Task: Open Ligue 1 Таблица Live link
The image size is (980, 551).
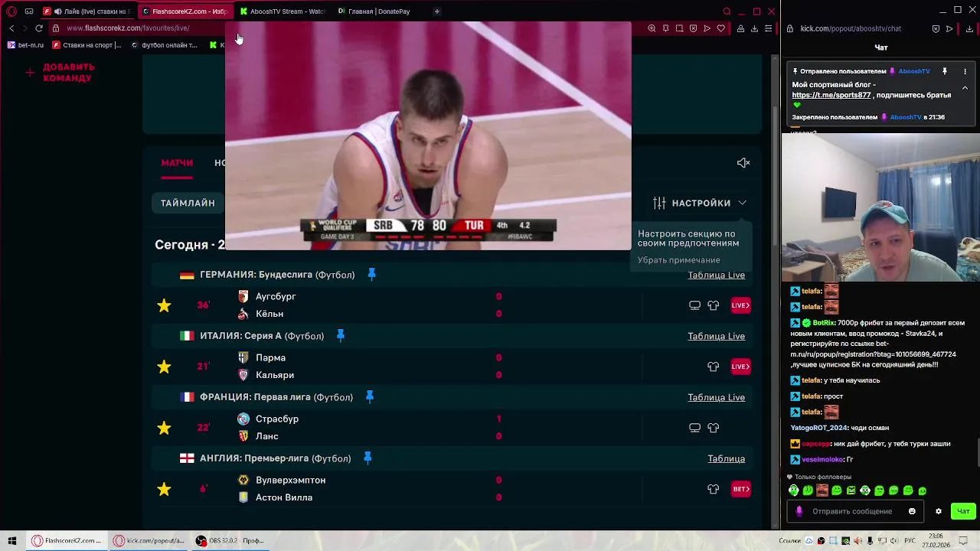Action: pos(716,397)
